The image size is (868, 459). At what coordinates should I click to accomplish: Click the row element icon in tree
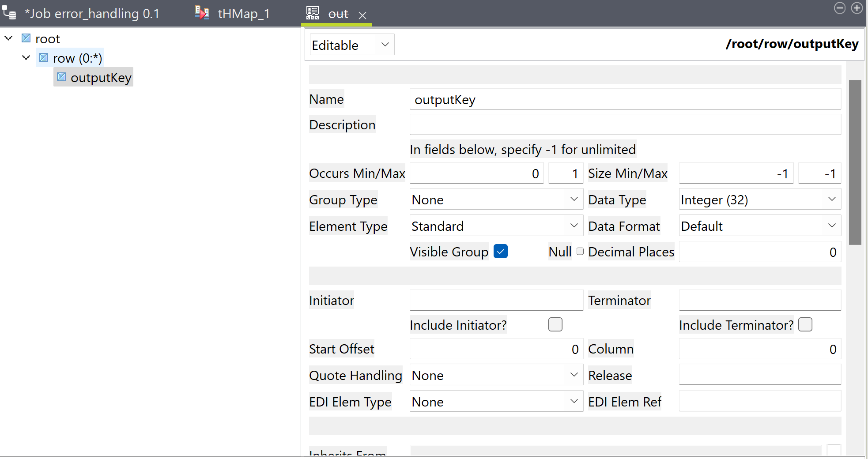(44, 58)
